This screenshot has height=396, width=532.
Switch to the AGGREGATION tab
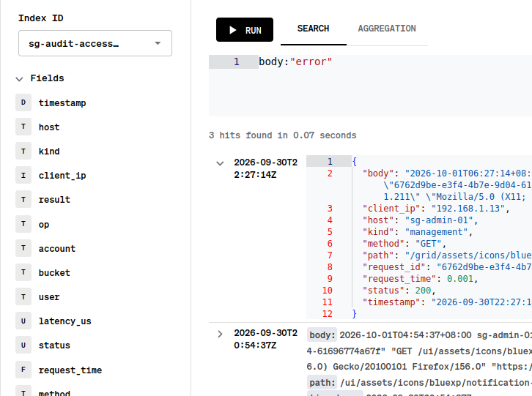(387, 29)
